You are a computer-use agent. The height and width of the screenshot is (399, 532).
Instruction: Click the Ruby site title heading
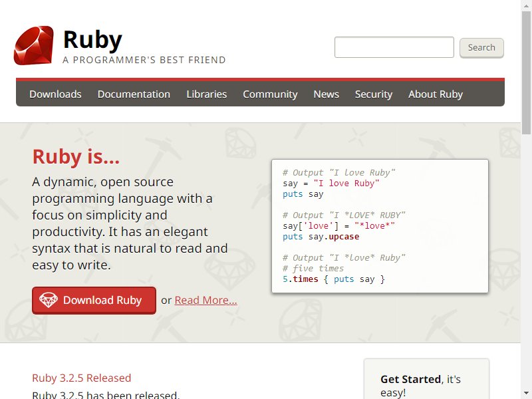(92, 41)
